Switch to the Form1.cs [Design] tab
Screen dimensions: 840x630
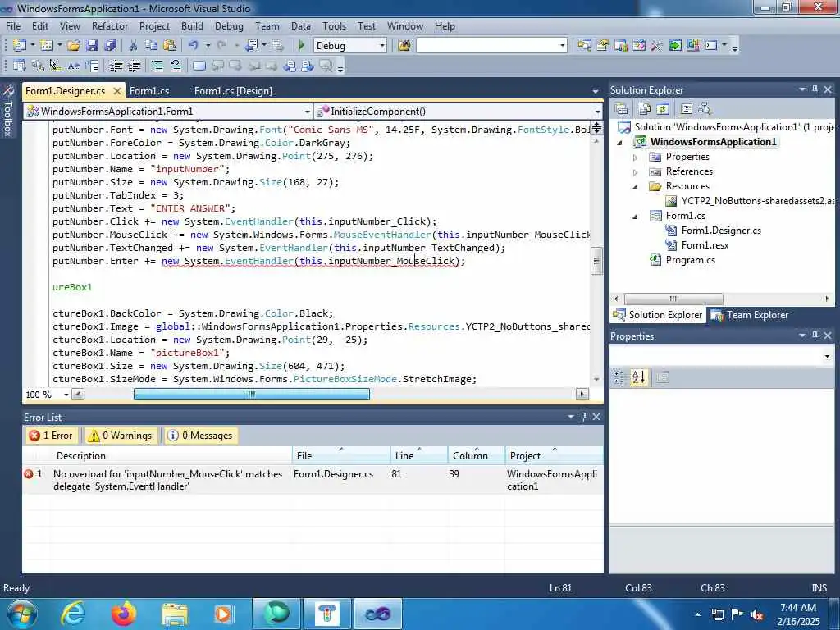(233, 91)
